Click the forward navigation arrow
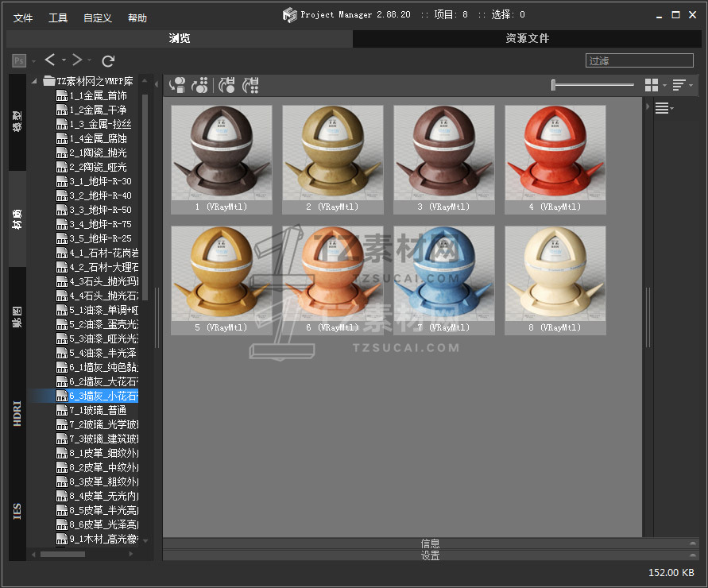 pyautogui.click(x=77, y=60)
